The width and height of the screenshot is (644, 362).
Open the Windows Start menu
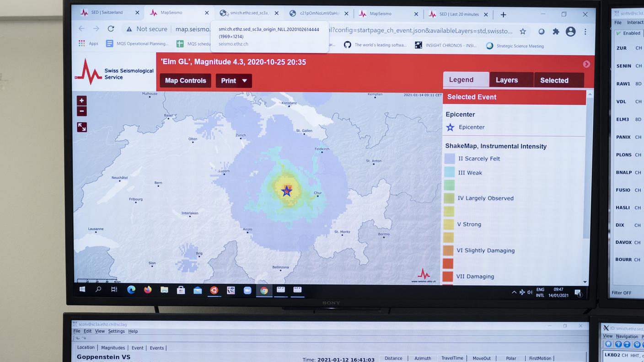[82, 289]
